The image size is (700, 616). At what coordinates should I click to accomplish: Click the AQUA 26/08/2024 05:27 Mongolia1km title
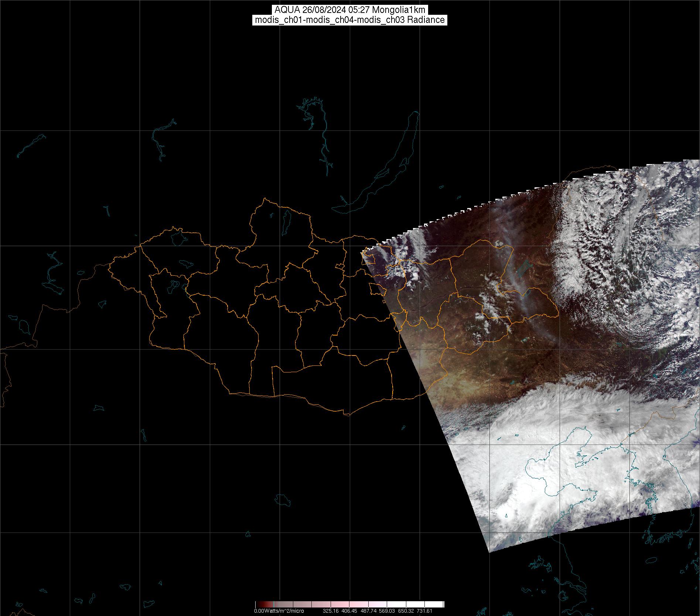[x=350, y=10]
